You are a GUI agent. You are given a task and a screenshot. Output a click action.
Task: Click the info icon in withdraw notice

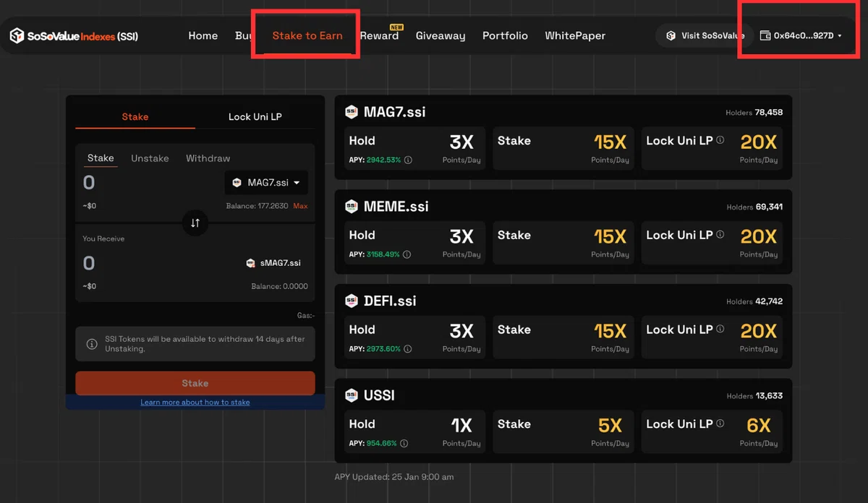coord(92,344)
